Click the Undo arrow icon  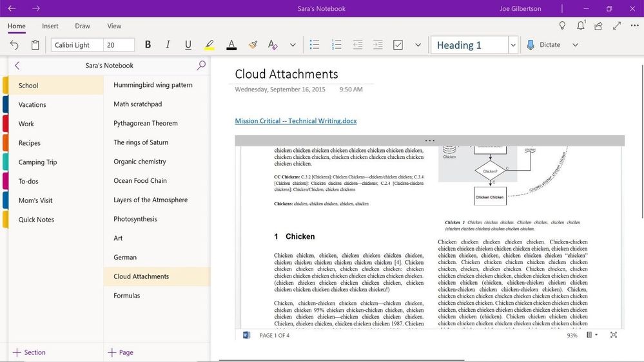tap(14, 45)
